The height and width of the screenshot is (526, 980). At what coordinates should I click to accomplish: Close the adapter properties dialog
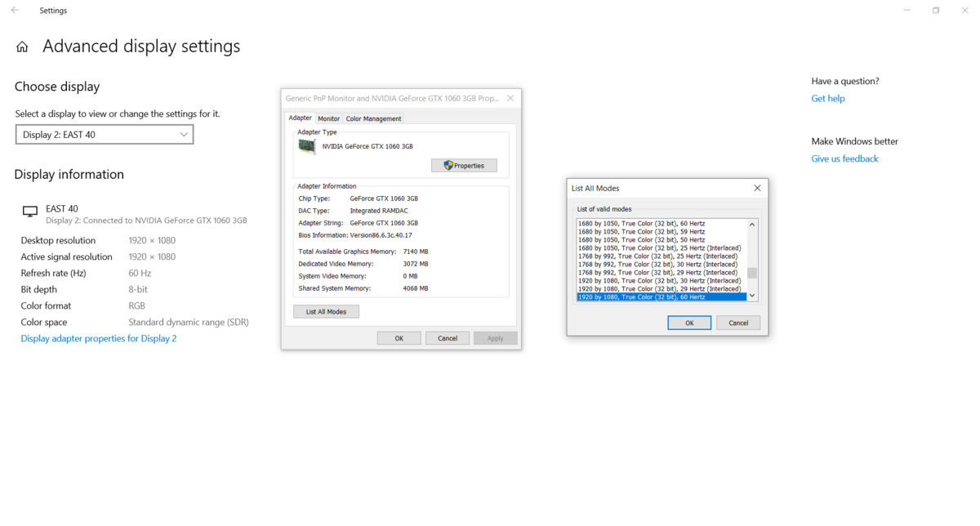coord(510,98)
